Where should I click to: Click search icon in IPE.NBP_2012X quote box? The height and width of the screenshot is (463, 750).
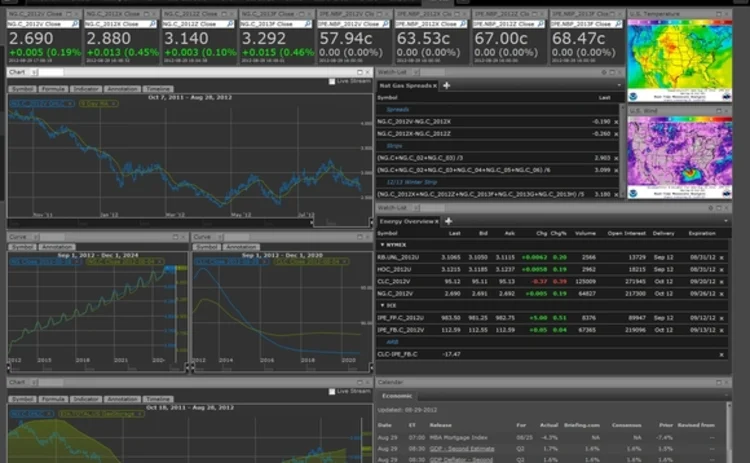click(463, 23)
